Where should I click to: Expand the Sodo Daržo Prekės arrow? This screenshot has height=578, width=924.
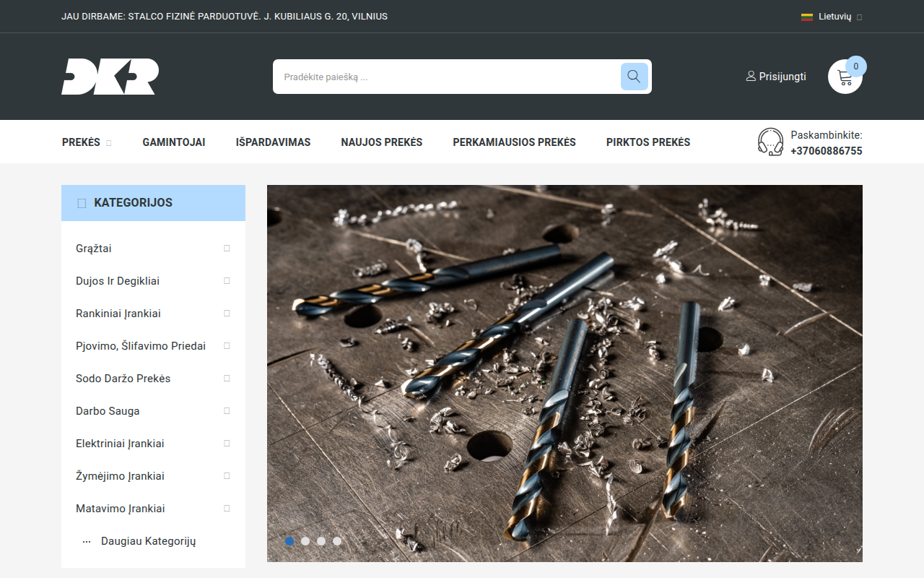click(x=227, y=378)
